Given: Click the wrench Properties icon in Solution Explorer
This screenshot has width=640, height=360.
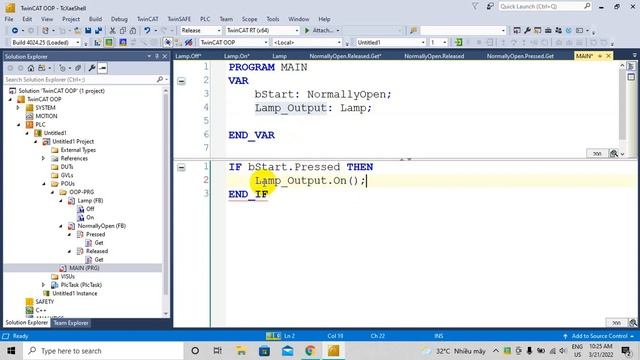Looking at the screenshot, I should point(92,68).
